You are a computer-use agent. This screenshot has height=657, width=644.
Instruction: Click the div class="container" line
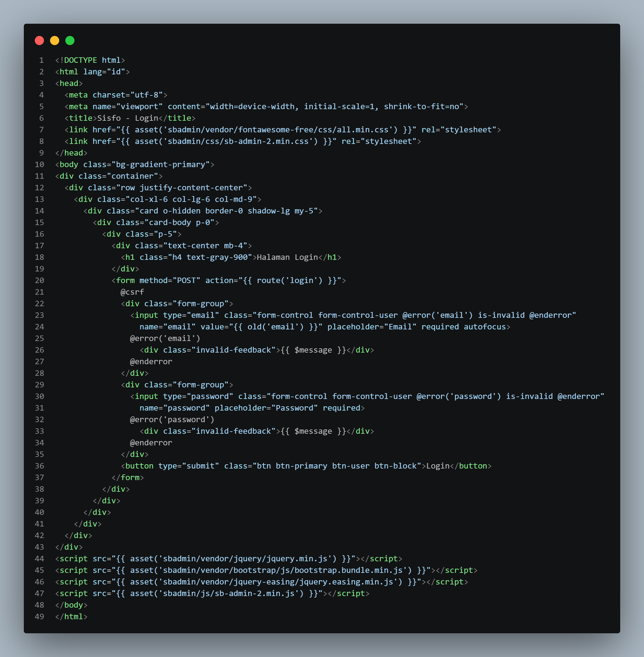(x=109, y=176)
